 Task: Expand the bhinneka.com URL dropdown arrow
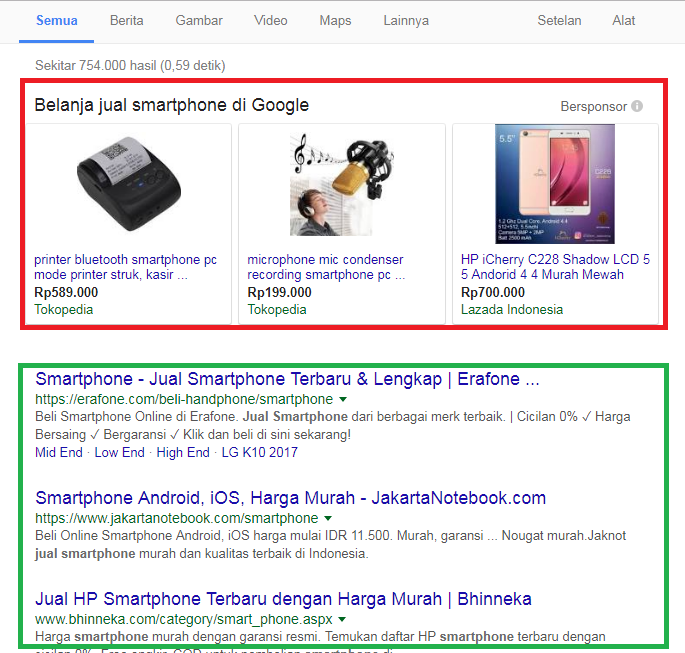(342, 619)
